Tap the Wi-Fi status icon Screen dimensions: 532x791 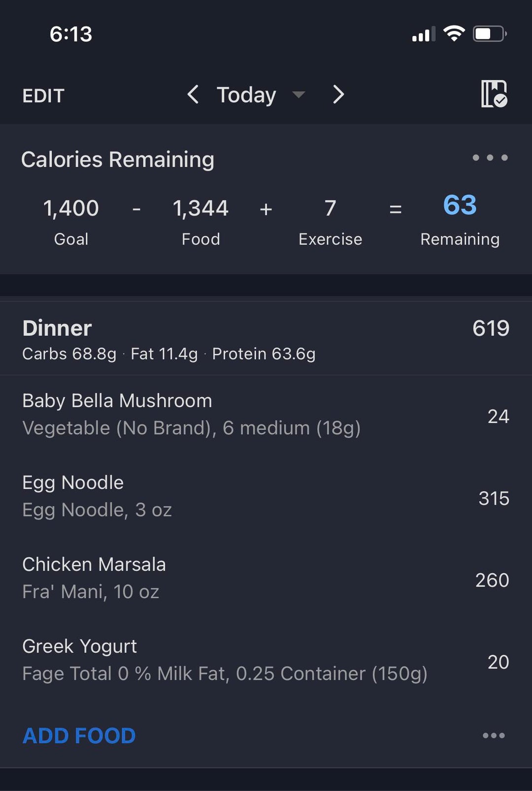[454, 34]
